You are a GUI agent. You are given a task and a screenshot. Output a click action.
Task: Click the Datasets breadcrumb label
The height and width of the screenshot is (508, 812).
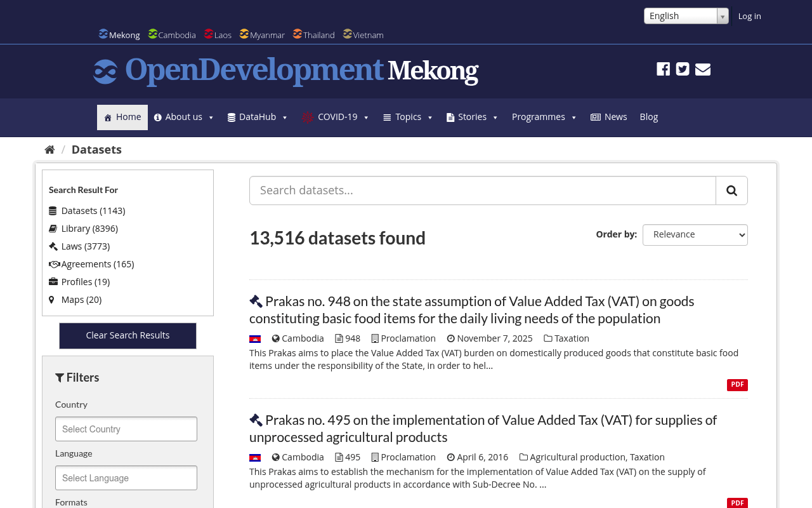[96, 150]
